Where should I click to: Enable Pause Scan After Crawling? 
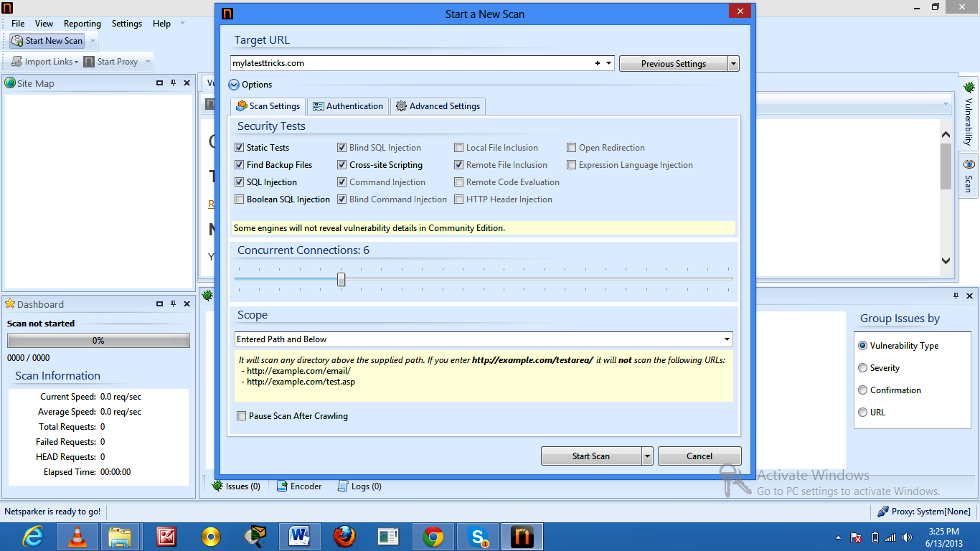click(242, 416)
